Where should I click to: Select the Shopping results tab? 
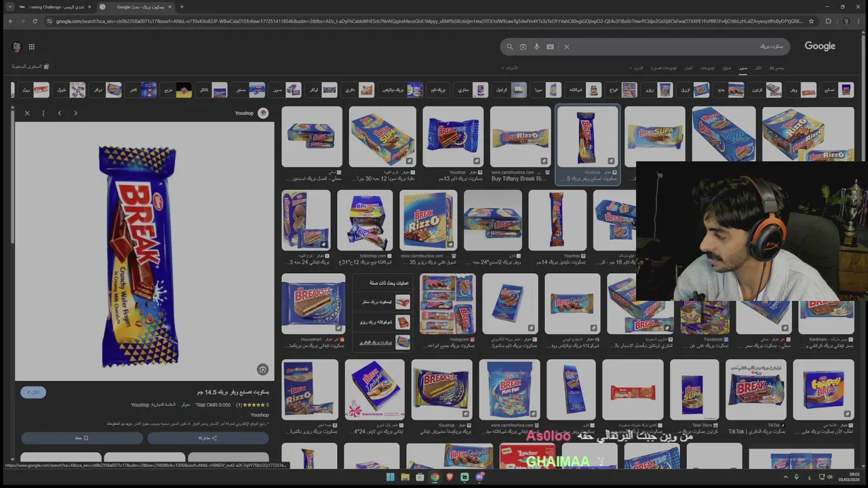pos(727,68)
